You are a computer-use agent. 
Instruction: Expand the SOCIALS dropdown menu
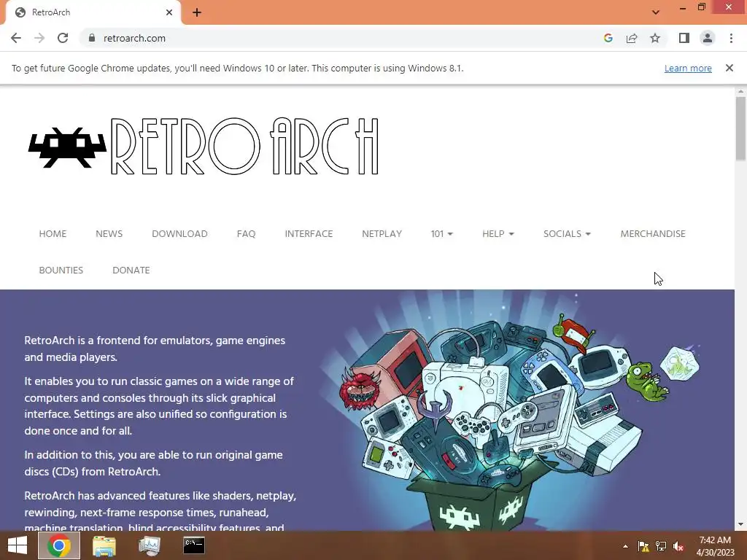[x=567, y=234]
